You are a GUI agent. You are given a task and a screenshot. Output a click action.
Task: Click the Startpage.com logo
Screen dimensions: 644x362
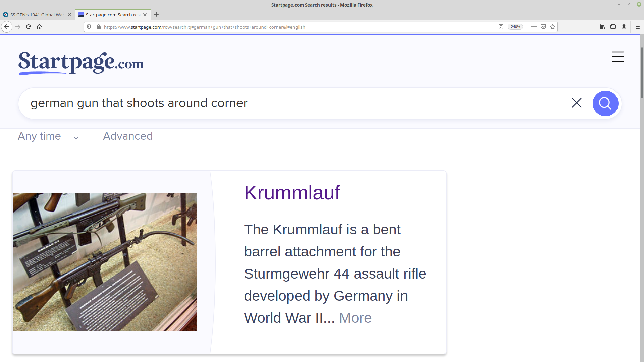[x=81, y=63]
